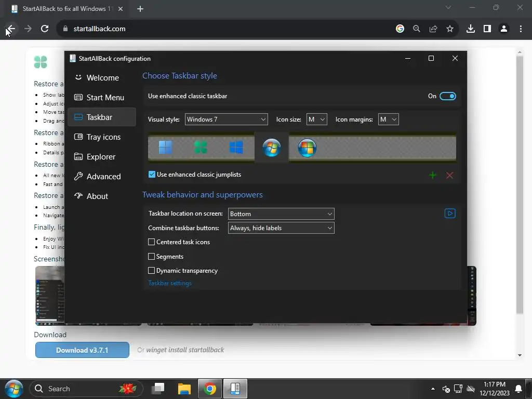Click taskbar Search box

pos(86,389)
